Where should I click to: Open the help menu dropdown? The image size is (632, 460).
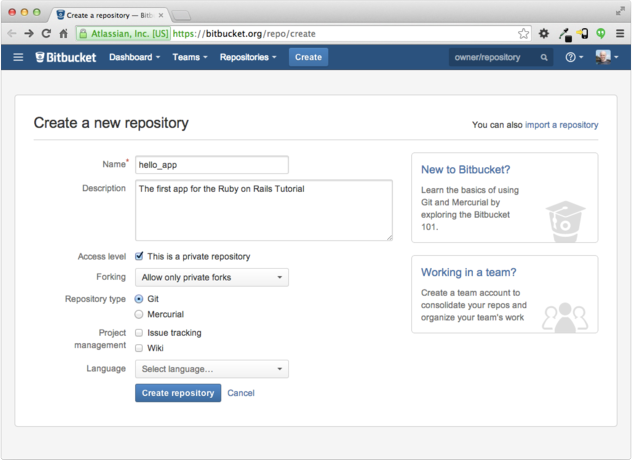574,57
